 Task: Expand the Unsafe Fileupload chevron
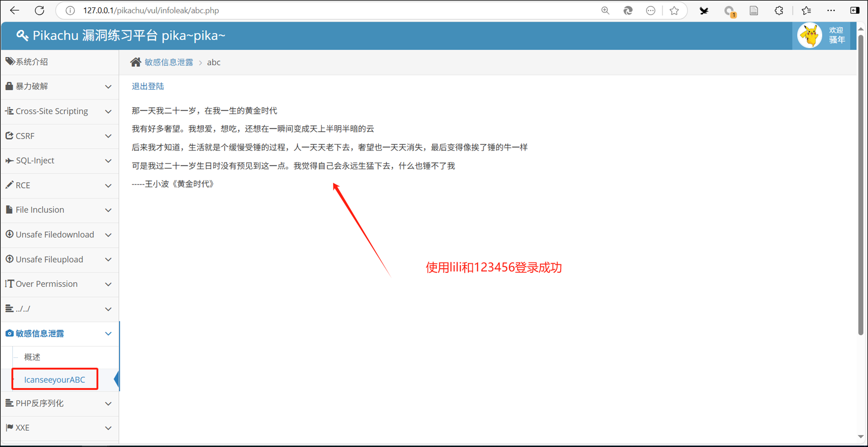coord(108,260)
